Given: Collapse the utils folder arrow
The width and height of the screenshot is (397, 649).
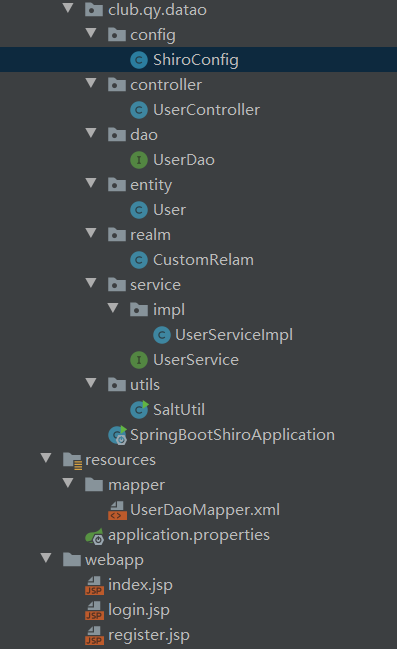Looking at the screenshot, I should 91,383.
